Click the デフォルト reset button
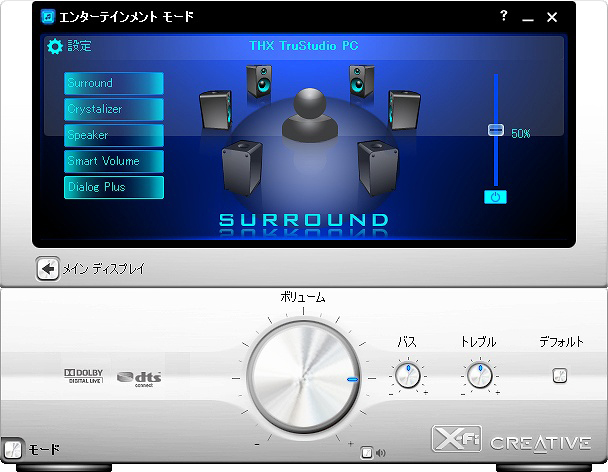 pyautogui.click(x=560, y=375)
